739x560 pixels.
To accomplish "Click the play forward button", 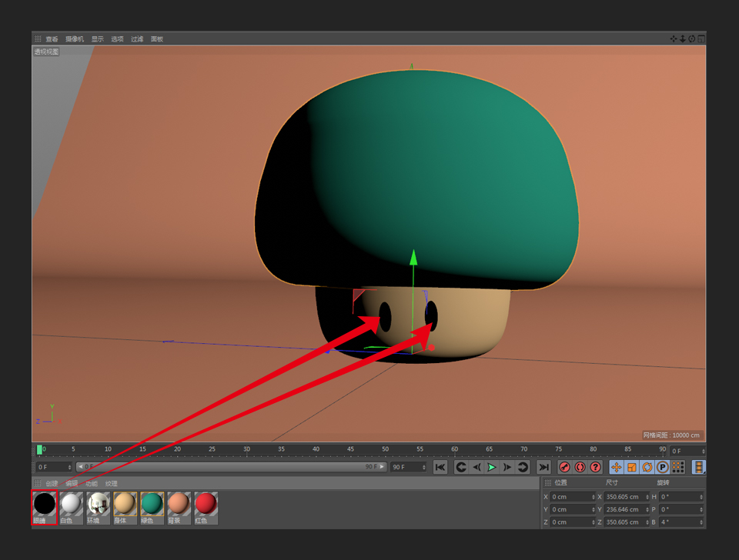I will coord(492,467).
